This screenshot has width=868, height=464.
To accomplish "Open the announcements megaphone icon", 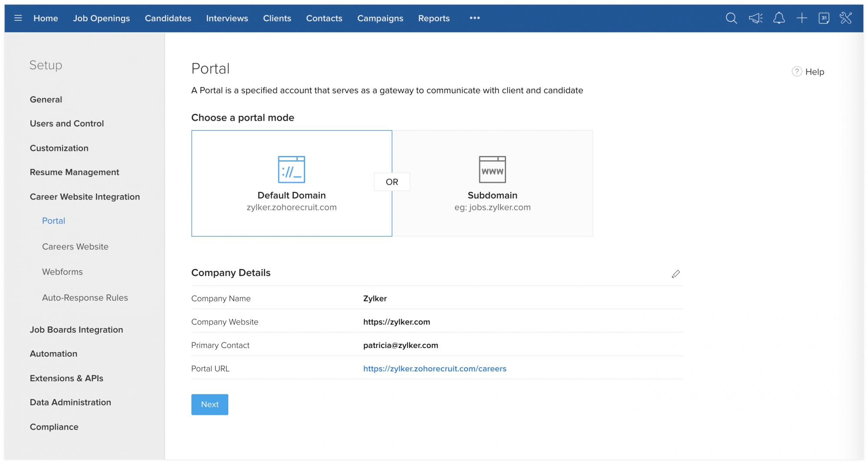I will click(x=756, y=18).
